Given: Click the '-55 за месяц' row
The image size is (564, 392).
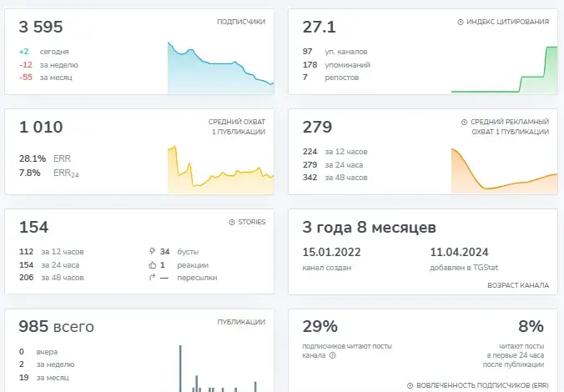Looking at the screenshot, I should [x=46, y=78].
